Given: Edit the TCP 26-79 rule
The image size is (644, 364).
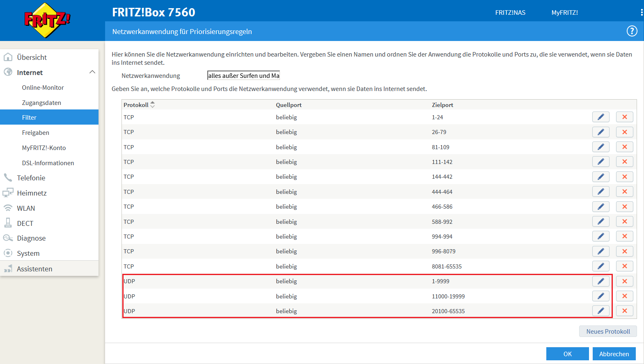Looking at the screenshot, I should pos(600,132).
